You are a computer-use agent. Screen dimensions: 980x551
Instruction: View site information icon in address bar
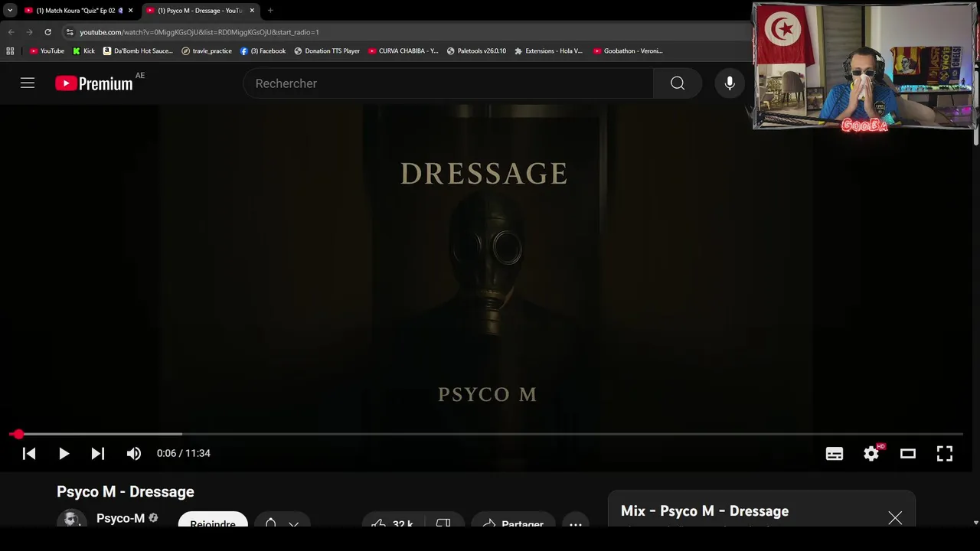[70, 32]
